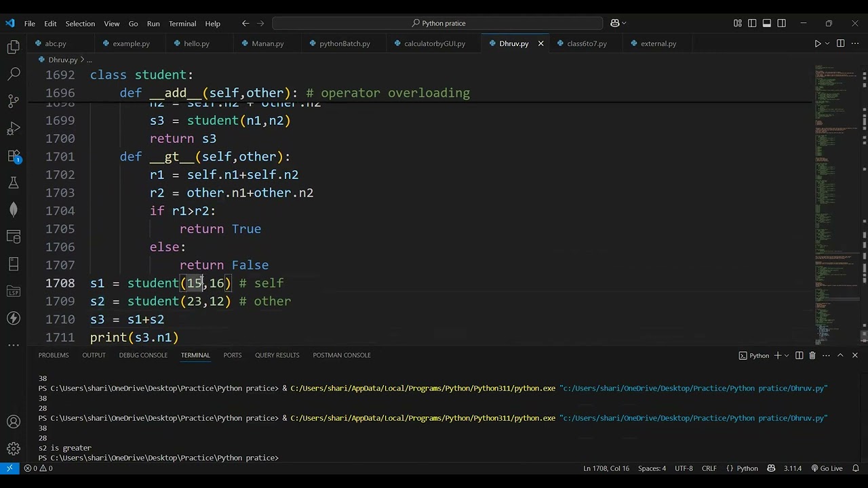Create a new terminal with plus icon
This screenshot has height=488, width=868.
click(778, 355)
